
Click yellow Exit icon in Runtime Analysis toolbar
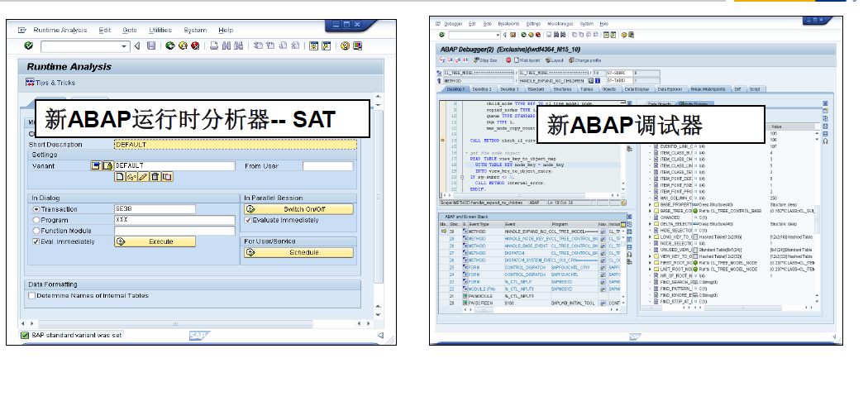pos(183,46)
